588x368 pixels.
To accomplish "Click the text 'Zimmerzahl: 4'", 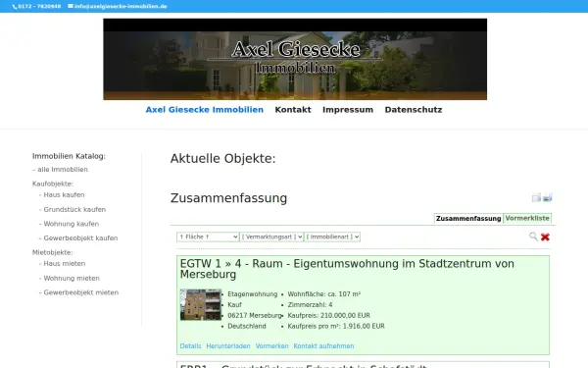I will [310, 305].
